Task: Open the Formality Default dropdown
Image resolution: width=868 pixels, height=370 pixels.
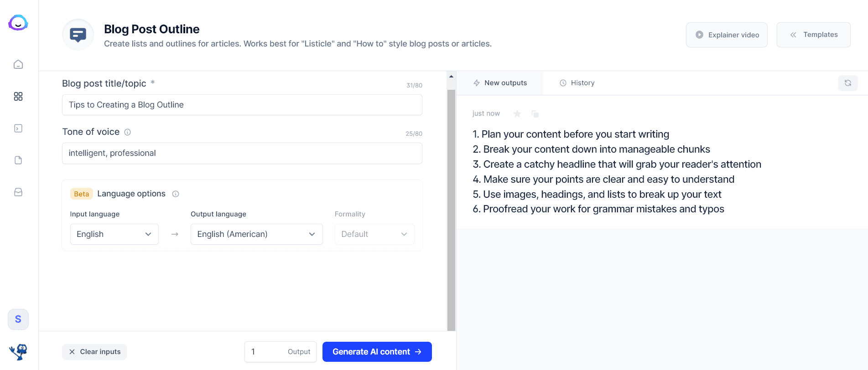Action: tap(374, 234)
